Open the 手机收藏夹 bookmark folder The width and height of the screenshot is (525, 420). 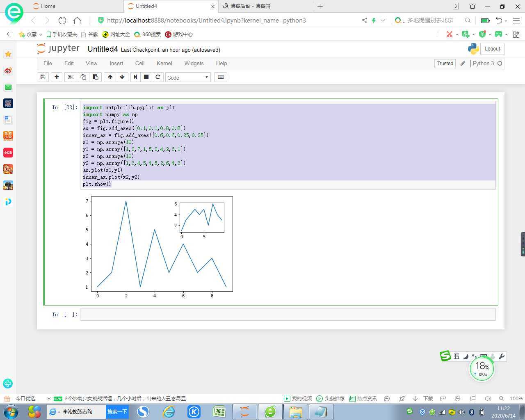tap(62, 34)
